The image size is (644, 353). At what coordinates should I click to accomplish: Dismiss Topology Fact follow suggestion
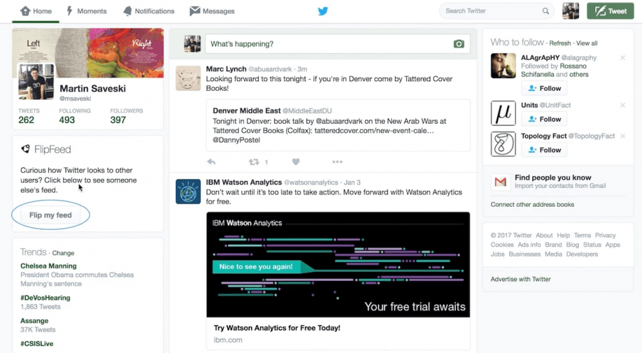pos(622,137)
